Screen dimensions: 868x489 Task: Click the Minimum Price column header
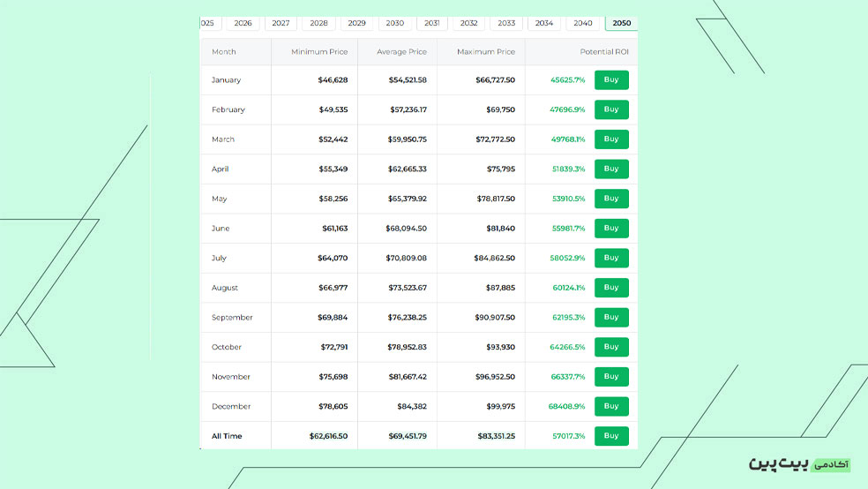(319, 52)
